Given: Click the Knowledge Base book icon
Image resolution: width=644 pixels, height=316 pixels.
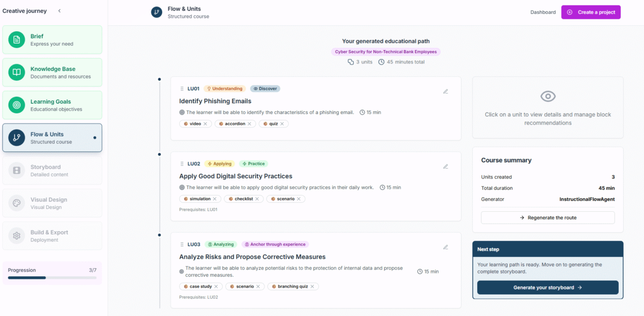Looking at the screenshot, I should (x=17, y=73).
